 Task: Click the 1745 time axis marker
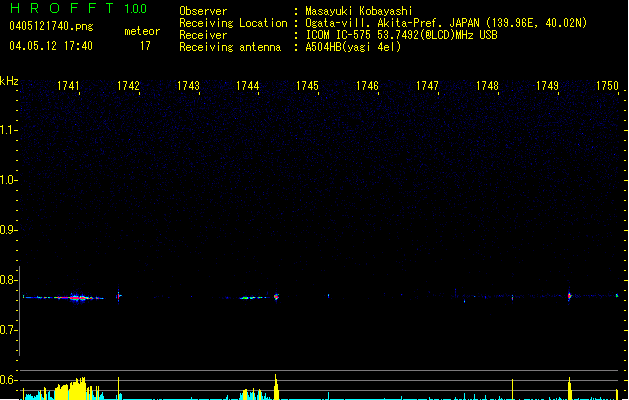tap(307, 86)
